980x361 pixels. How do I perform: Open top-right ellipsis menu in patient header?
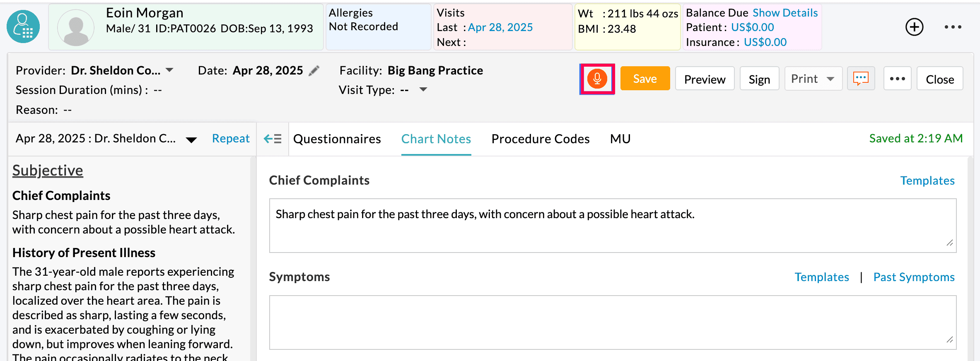coord(953,27)
